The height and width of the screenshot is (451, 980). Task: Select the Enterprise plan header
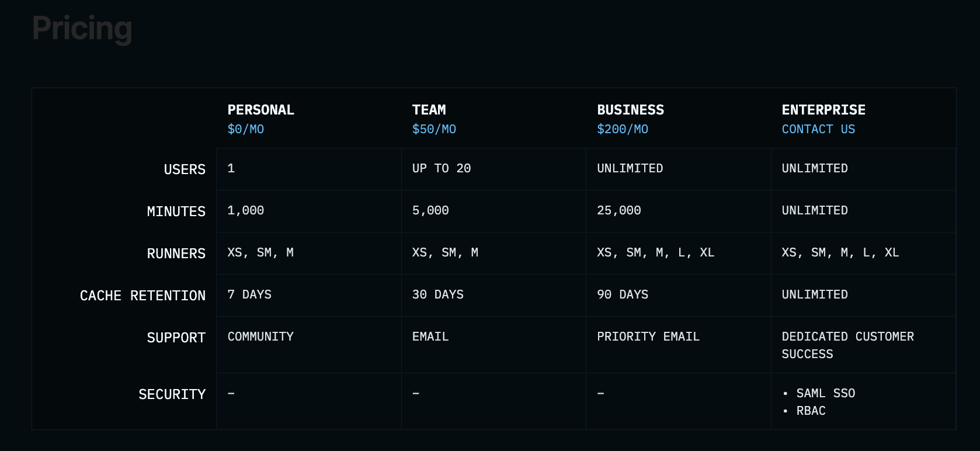[x=823, y=110]
